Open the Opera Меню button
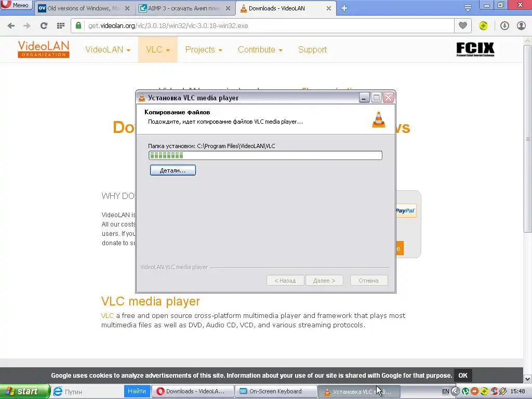This screenshot has height=399, width=532. pyautogui.click(x=16, y=5)
